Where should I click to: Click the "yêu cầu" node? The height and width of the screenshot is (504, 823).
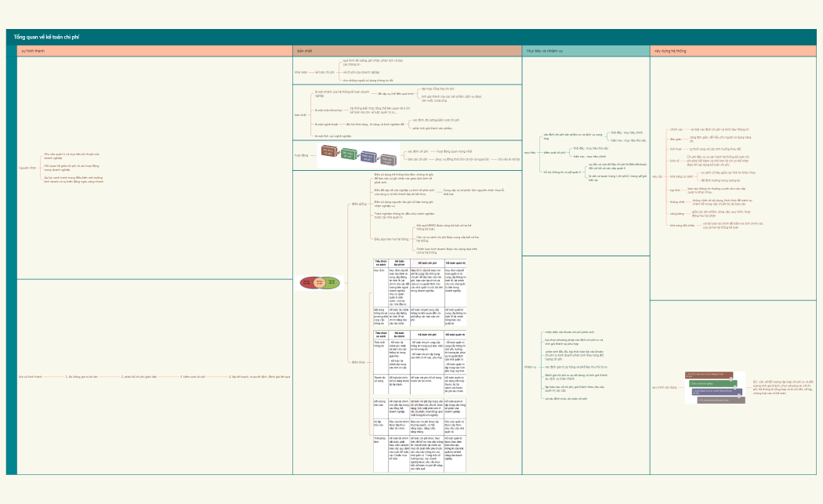(656, 177)
